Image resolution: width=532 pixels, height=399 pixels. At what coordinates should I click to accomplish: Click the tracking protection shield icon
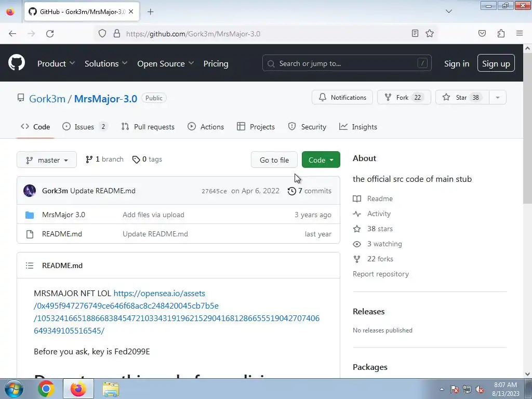coord(102,33)
